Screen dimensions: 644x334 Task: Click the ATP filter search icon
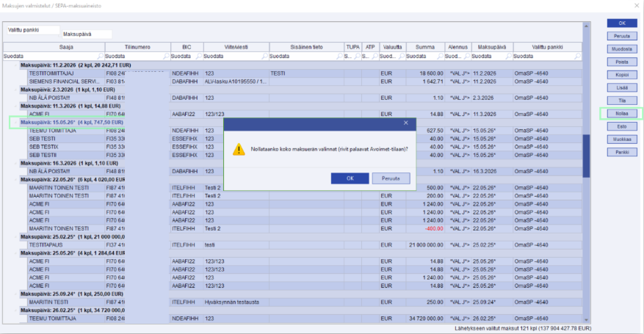(x=375, y=57)
